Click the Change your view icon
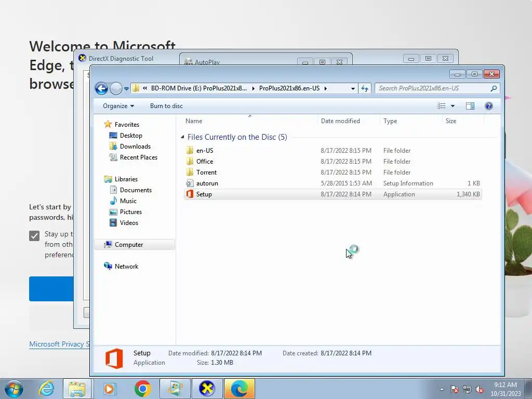The width and height of the screenshot is (532, 399). (442, 106)
